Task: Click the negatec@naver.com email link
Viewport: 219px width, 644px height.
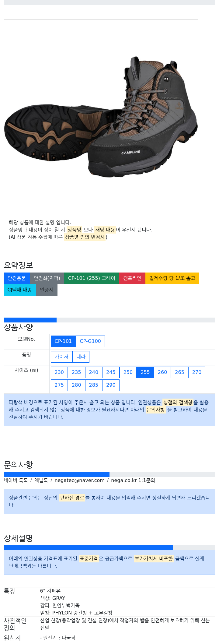Action: [79, 480]
